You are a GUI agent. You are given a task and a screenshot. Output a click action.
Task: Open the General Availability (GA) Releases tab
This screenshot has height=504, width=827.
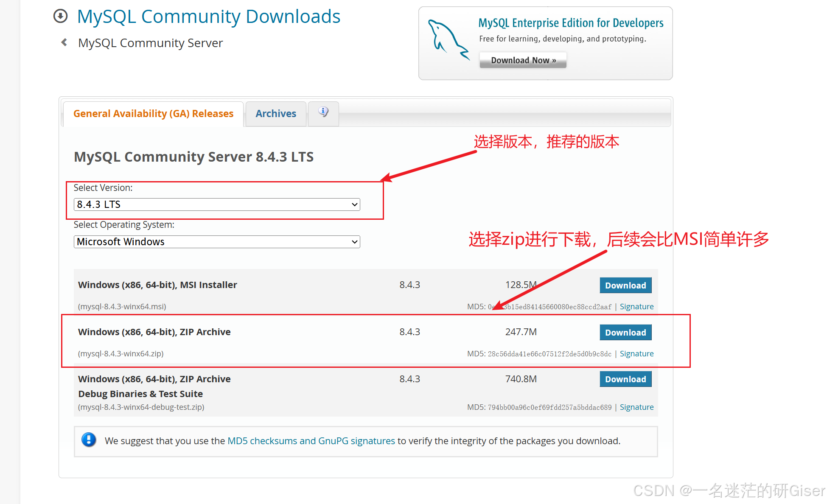coord(153,114)
